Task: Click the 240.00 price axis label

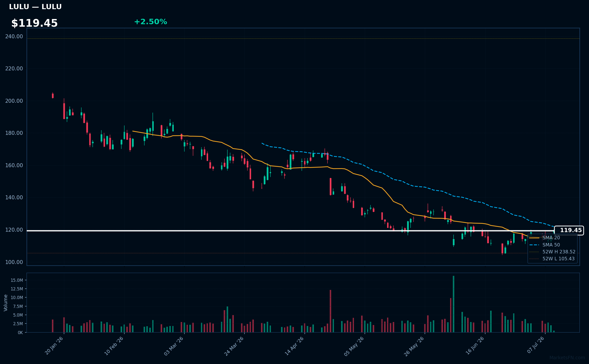Action: [x=14, y=37]
